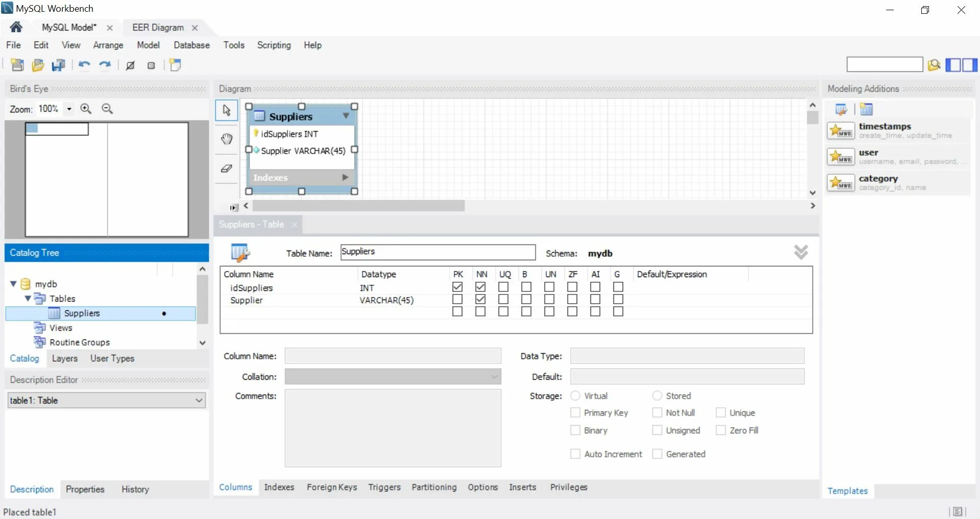Open the Templates tab
This screenshot has width=980, height=519.
point(847,490)
